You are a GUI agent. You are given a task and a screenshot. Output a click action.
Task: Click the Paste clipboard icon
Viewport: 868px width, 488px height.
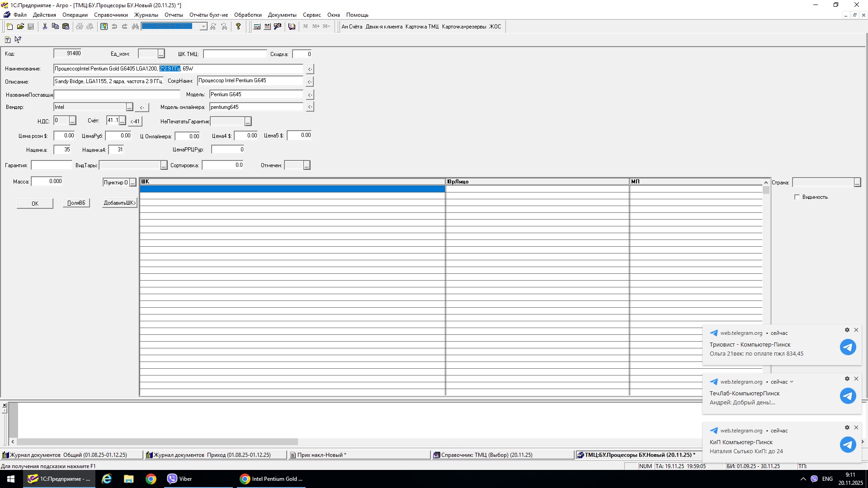pyautogui.click(x=66, y=27)
